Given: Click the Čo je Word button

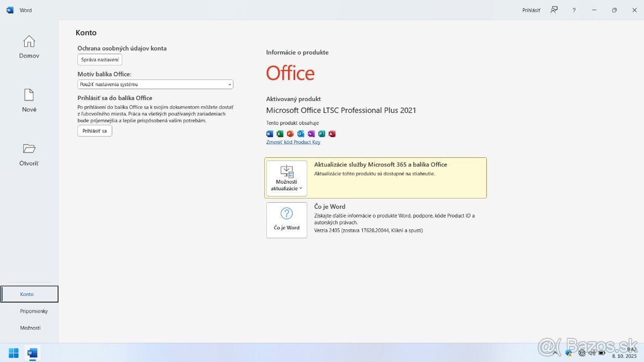Looking at the screenshot, I should [287, 220].
